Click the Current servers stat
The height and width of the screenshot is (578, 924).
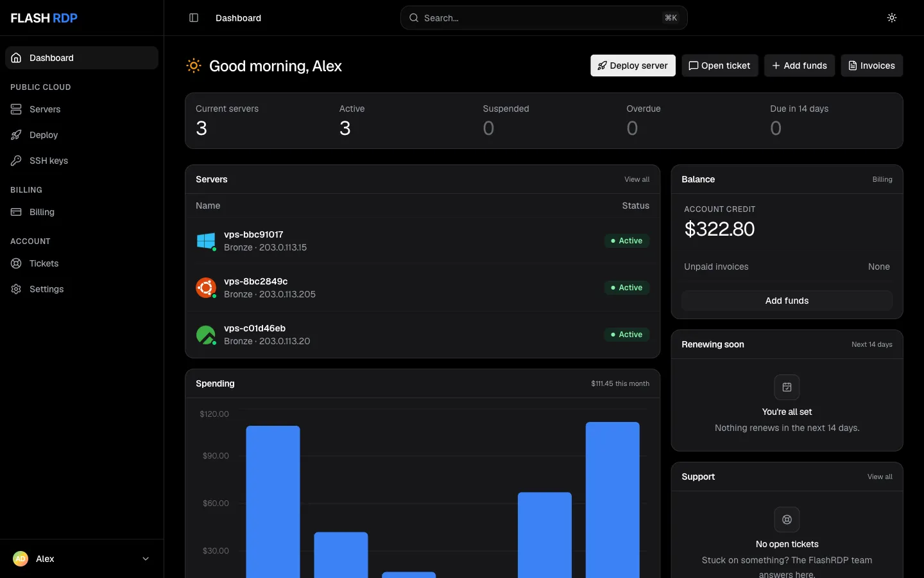click(257, 121)
